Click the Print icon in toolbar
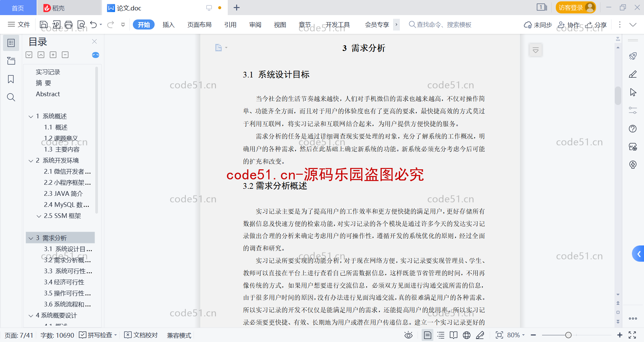 pos(68,24)
